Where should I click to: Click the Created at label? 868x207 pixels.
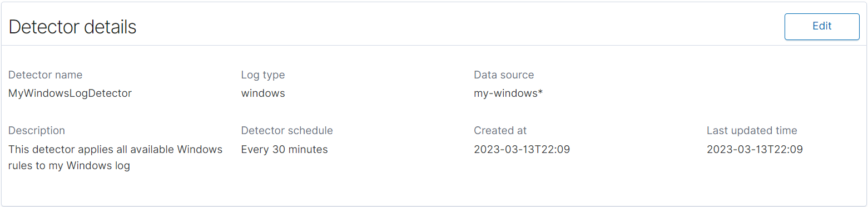500,130
